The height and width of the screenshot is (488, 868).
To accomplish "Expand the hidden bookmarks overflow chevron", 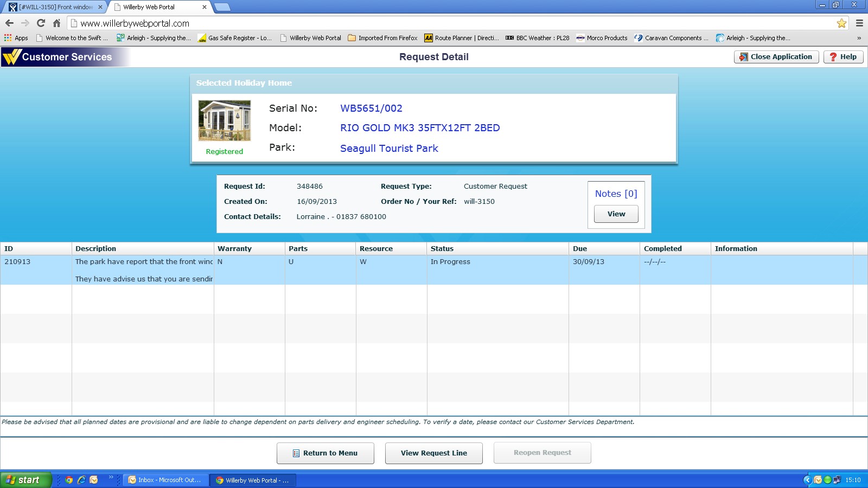I will click(x=859, y=38).
